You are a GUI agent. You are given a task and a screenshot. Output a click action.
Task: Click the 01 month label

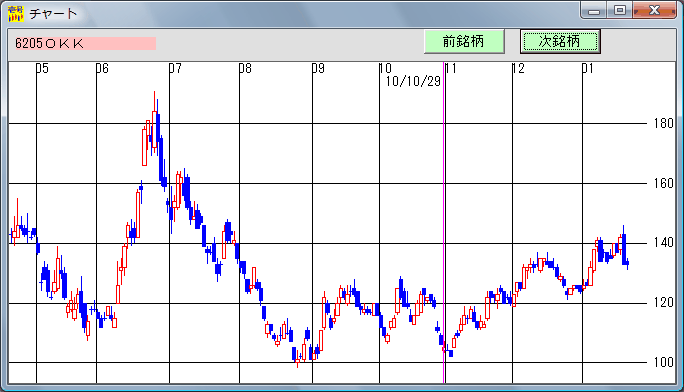coord(588,68)
